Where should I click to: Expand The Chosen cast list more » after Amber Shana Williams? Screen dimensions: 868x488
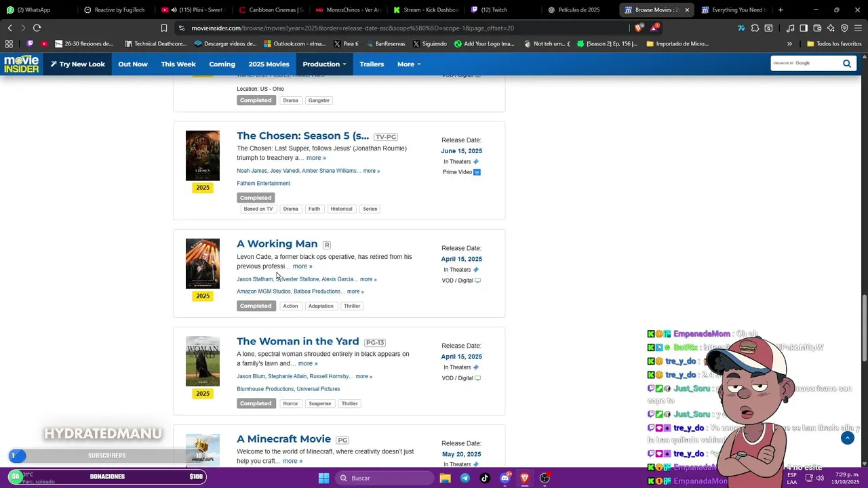pyautogui.click(x=371, y=171)
